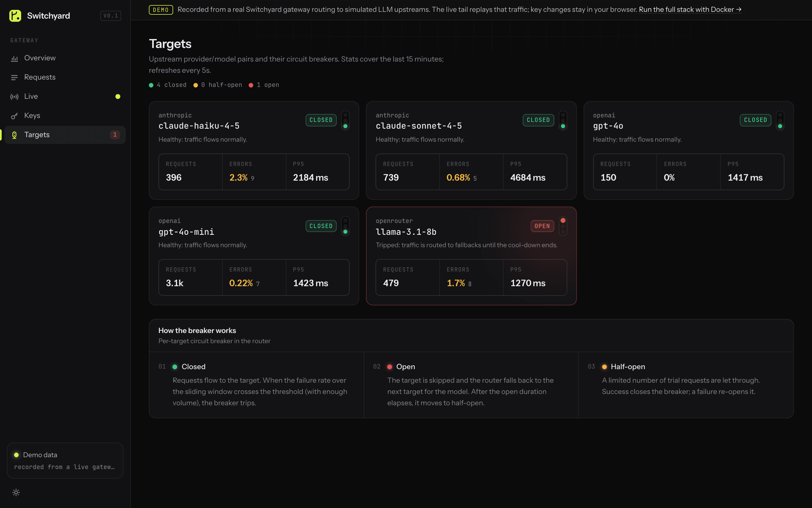Click the DEMO badge in the banner
This screenshot has height=508, width=812.
coord(161,10)
